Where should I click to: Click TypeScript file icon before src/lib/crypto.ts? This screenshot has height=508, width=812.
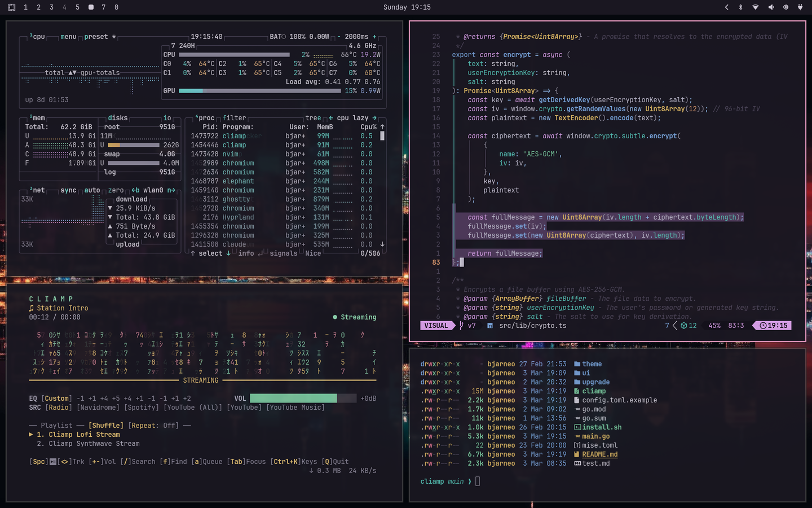tap(490, 326)
